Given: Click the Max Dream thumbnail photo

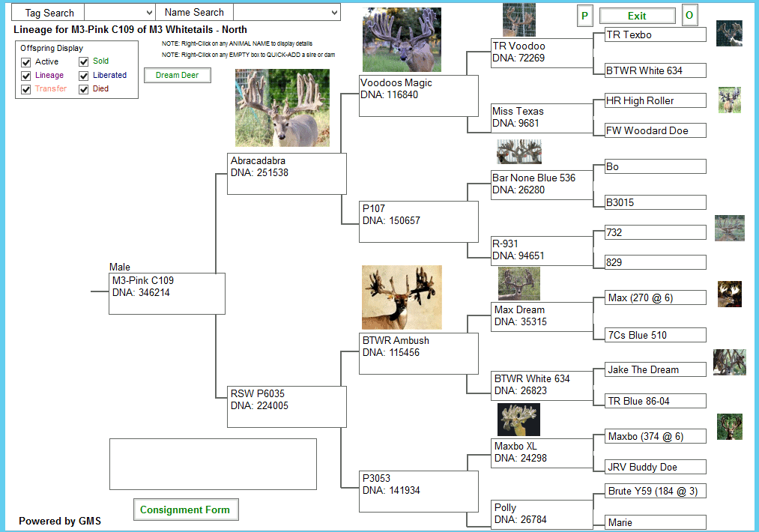Looking at the screenshot, I should [x=518, y=284].
